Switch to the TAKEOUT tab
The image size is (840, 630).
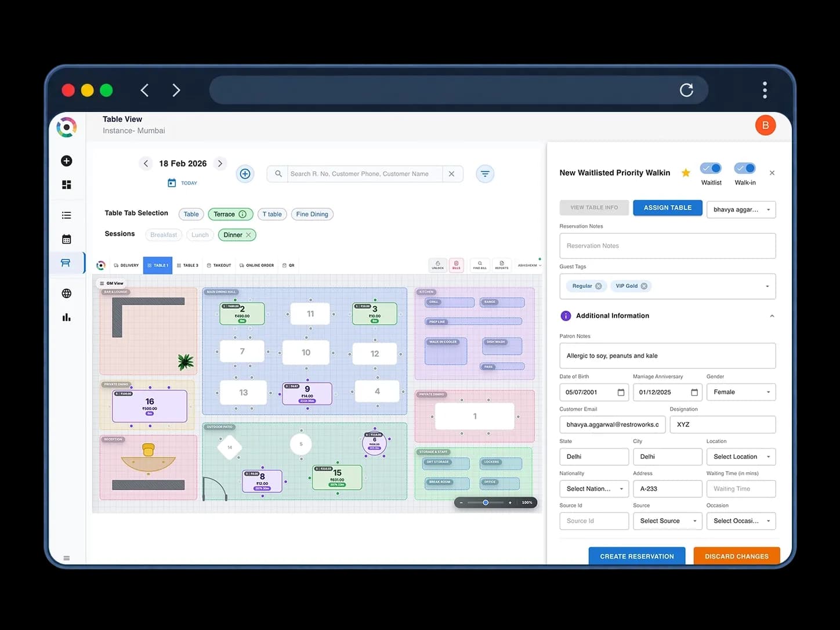point(219,265)
